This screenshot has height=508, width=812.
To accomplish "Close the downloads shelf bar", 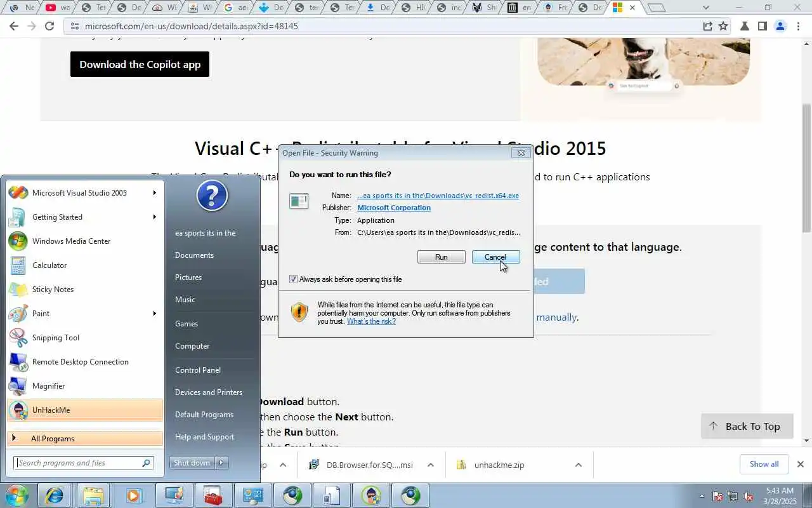I will coord(801,464).
